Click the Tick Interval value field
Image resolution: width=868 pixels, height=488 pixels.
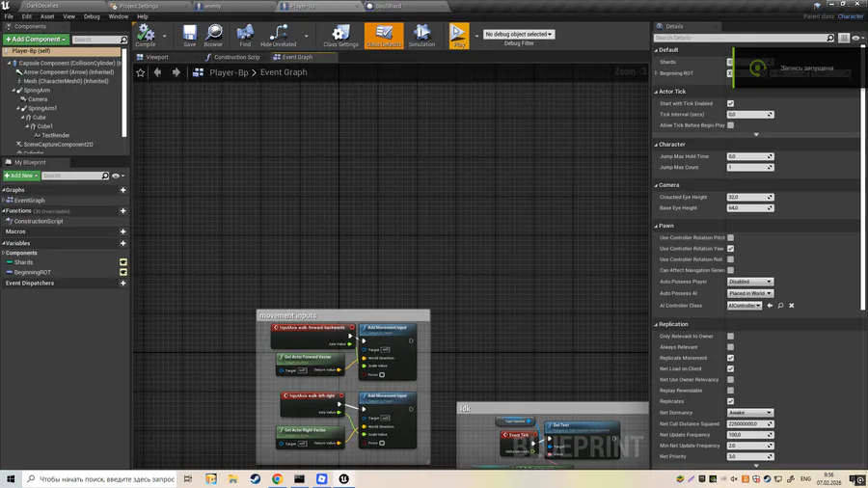point(750,115)
